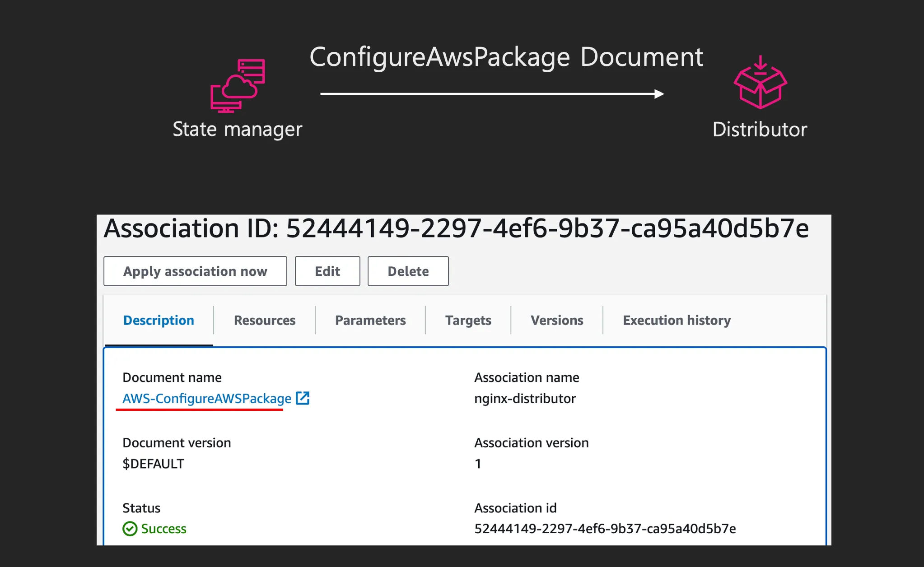Open the Versions tab
924x567 pixels.
tap(556, 320)
